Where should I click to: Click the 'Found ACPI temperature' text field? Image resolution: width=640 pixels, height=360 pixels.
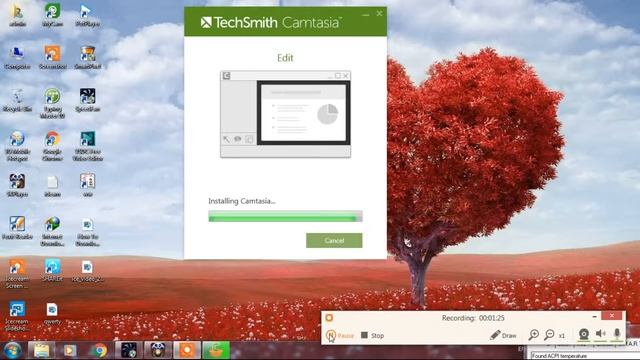[584, 356]
